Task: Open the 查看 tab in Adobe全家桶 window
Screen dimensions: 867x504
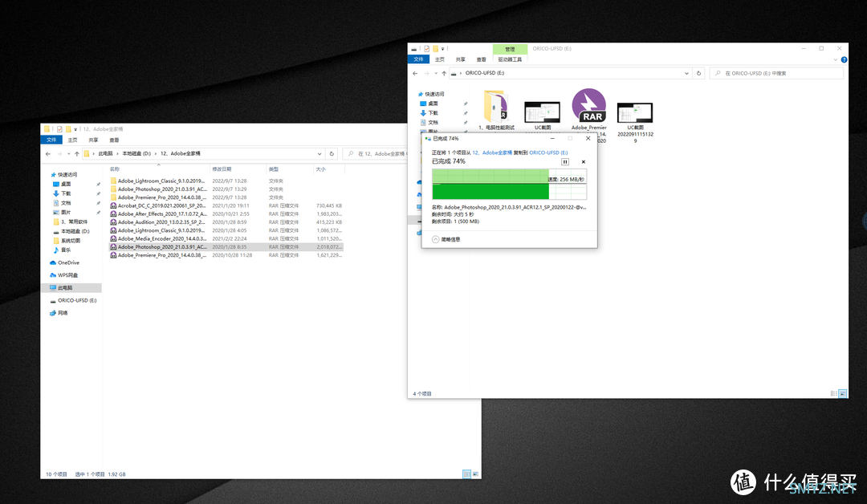Action: [x=114, y=140]
